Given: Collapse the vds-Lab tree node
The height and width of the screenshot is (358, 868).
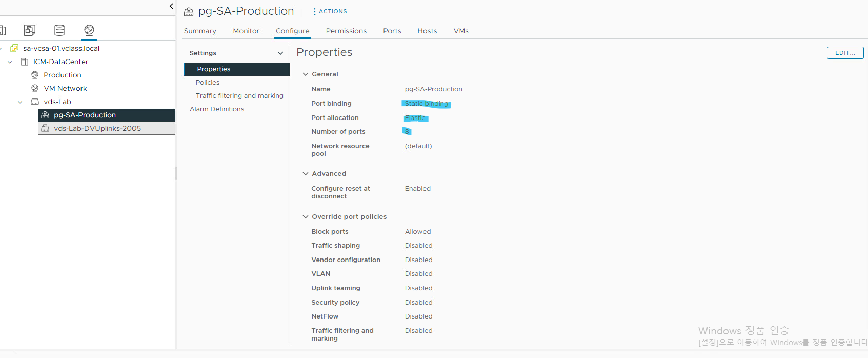Looking at the screenshot, I should [x=20, y=102].
